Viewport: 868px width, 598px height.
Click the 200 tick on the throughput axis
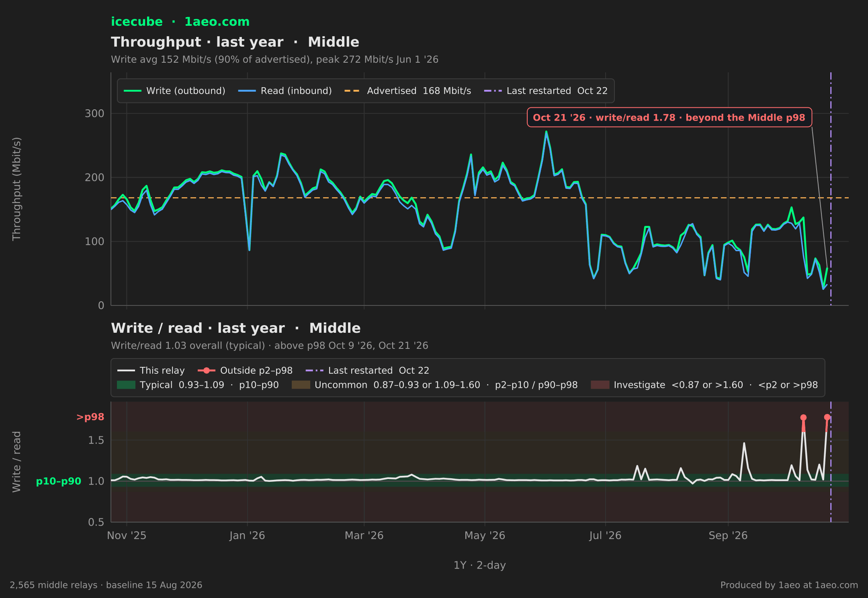[x=94, y=177]
